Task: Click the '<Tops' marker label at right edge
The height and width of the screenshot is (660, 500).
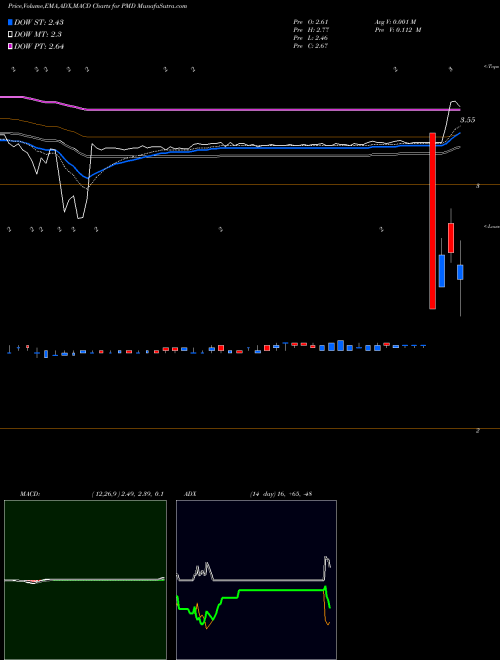Action: [x=491, y=67]
